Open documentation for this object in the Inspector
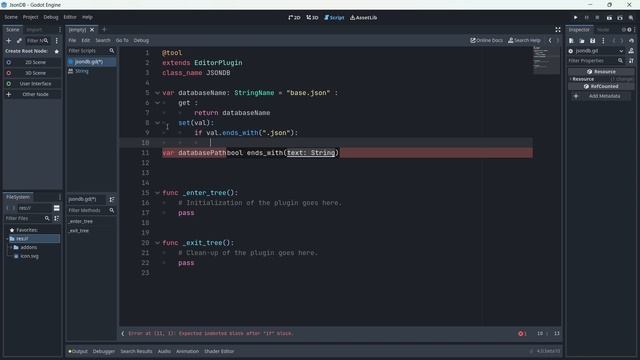The width and height of the screenshot is (640, 360). [x=631, y=51]
